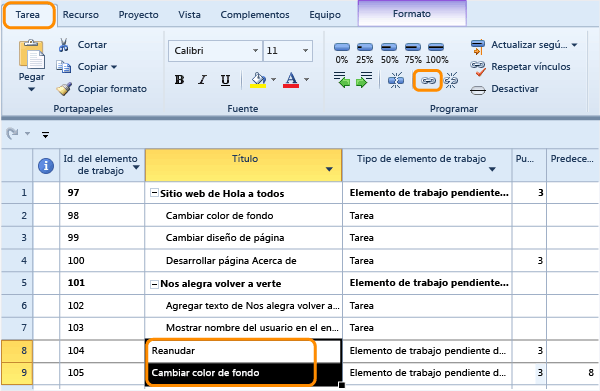The image size is (600, 391).
Task: Outdent task with green left arrow
Action: click(342, 80)
